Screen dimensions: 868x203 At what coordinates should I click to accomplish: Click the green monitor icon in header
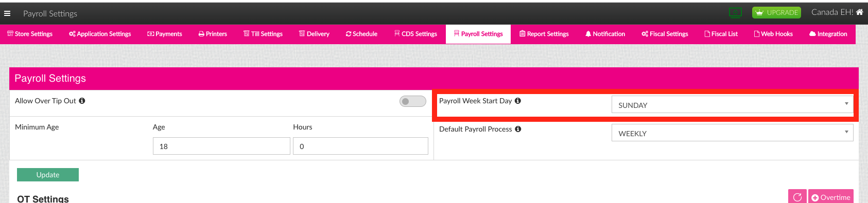pos(735,12)
